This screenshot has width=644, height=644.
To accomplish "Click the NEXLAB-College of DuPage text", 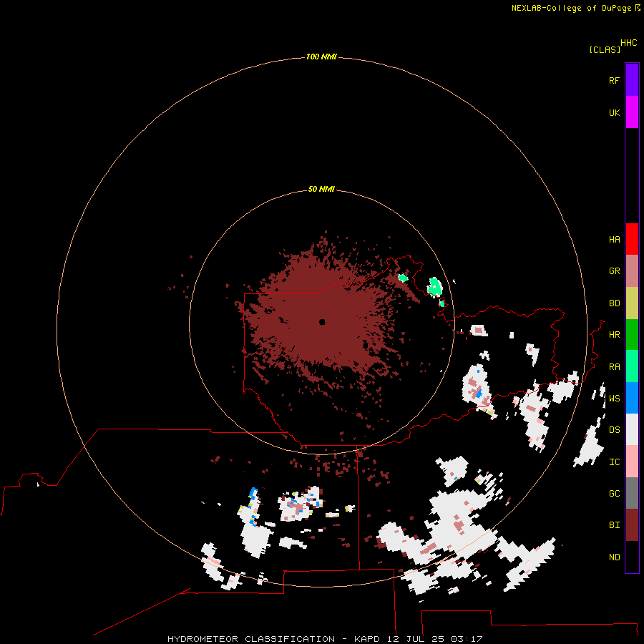I will tap(571, 8).
